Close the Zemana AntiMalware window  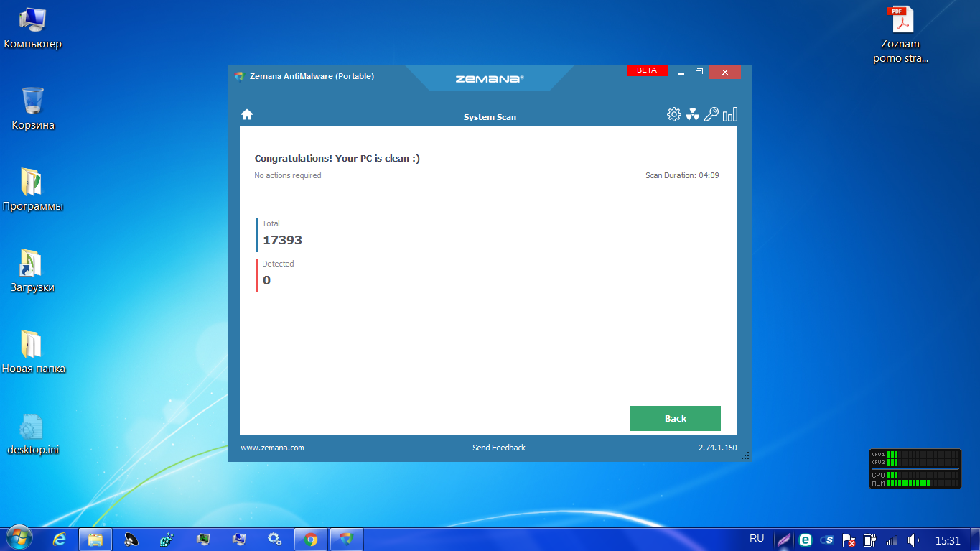coord(725,73)
